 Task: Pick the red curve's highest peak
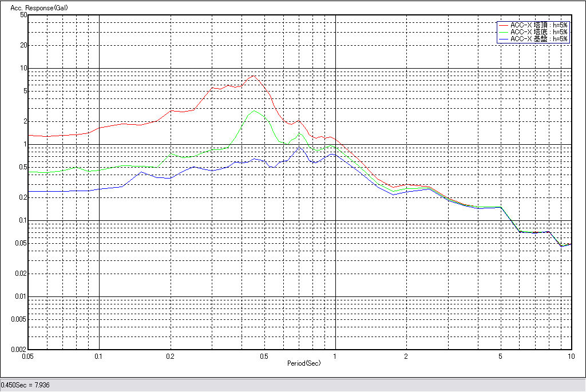coord(253,76)
